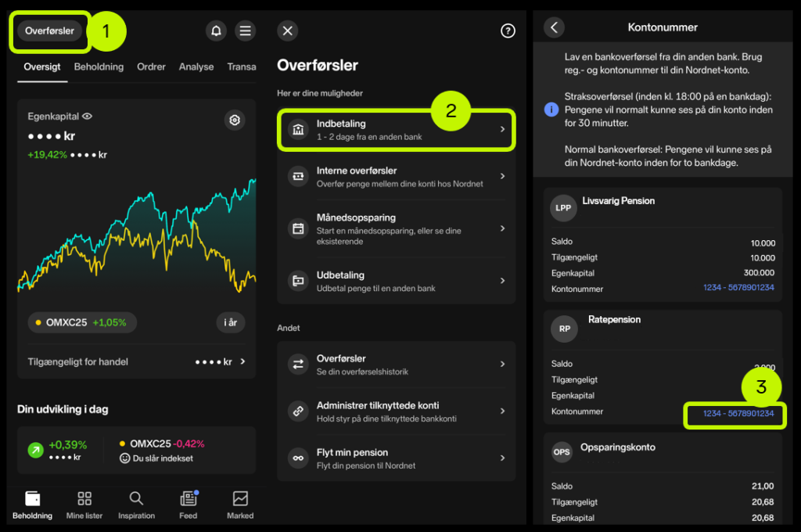801x532 pixels.
Task: Click the Flyt min pension icon
Action: pyautogui.click(x=298, y=458)
